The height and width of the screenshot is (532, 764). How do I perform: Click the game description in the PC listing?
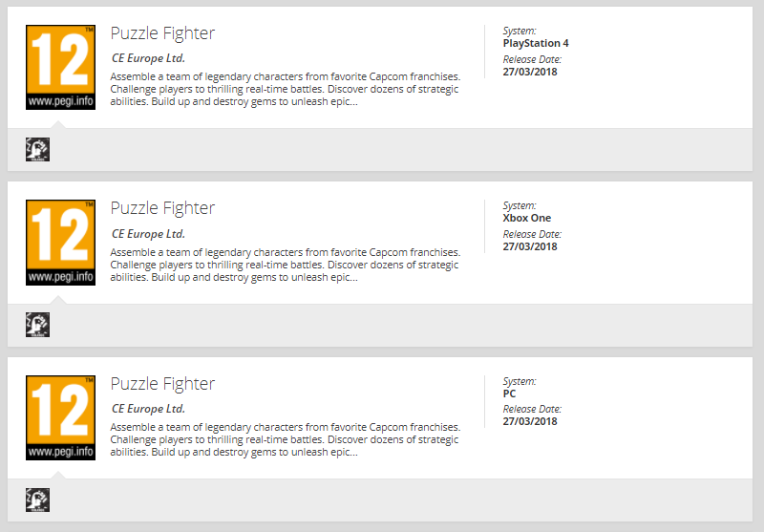tap(285, 439)
